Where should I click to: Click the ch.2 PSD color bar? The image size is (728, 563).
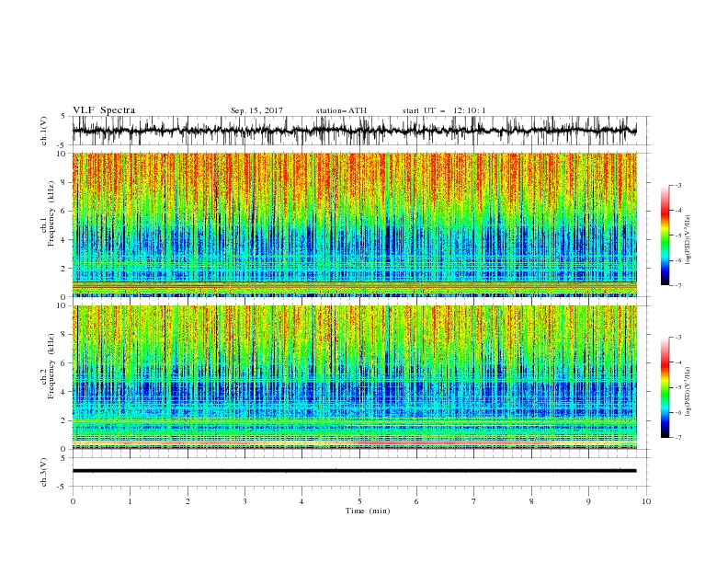coord(665,387)
